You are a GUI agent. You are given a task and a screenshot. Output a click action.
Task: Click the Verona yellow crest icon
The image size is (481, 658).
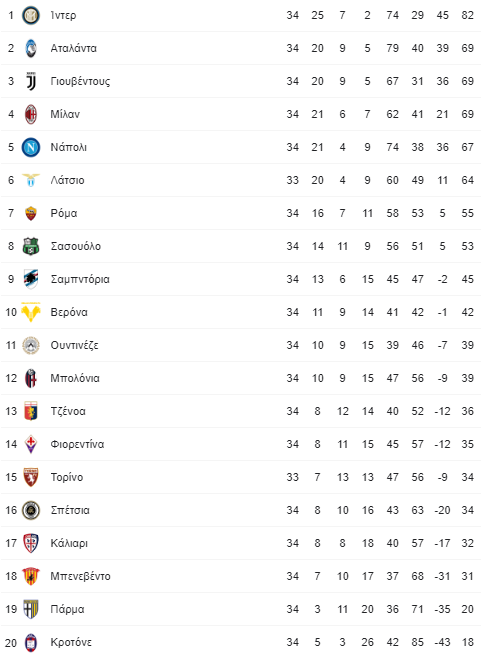pyautogui.click(x=31, y=312)
